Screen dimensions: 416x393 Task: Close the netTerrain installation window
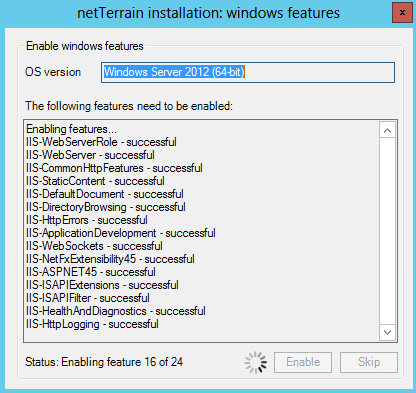(x=402, y=13)
